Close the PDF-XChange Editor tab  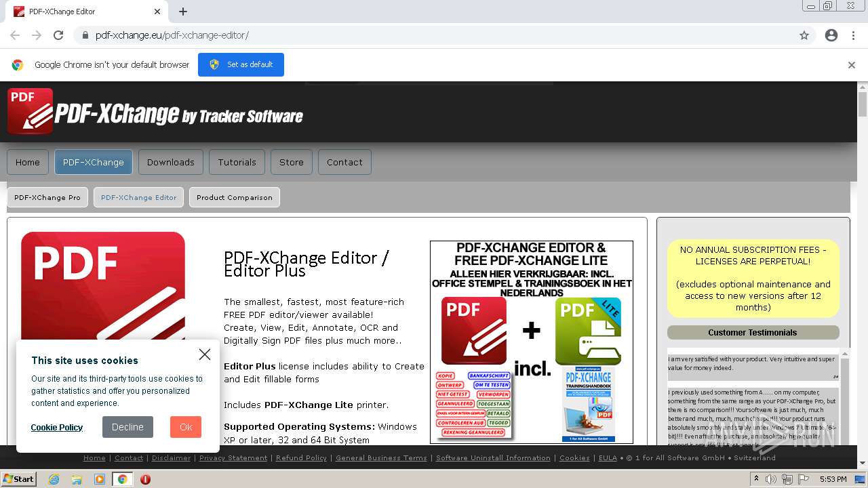[x=157, y=12]
